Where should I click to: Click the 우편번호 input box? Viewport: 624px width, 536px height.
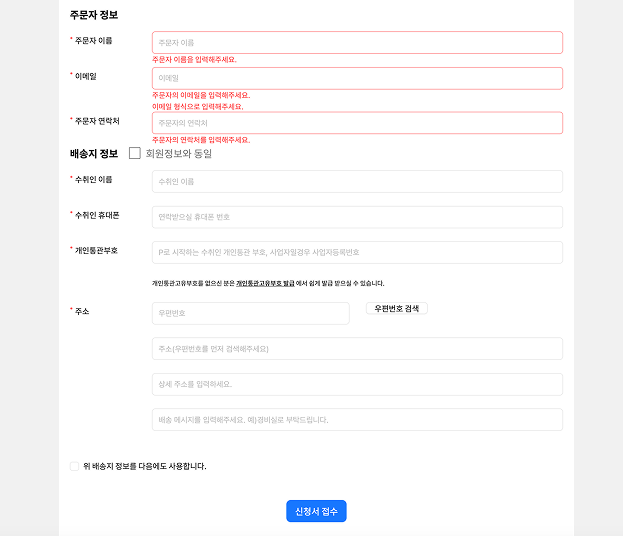click(250, 313)
